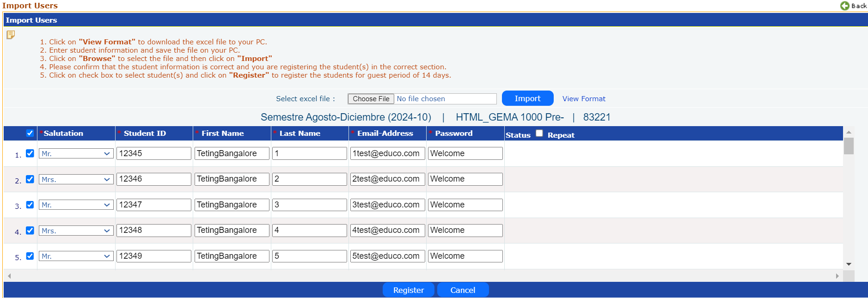Click the Email-Address field containing 3test@educo.com

click(387, 205)
